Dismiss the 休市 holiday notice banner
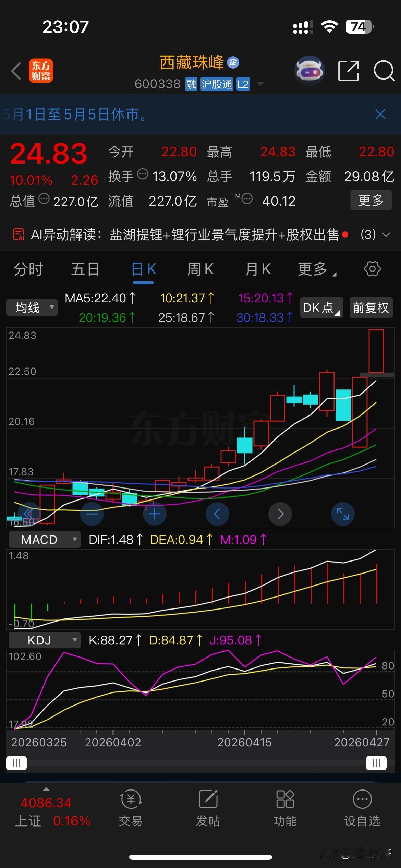Screen dimensions: 401x868 click(x=380, y=114)
